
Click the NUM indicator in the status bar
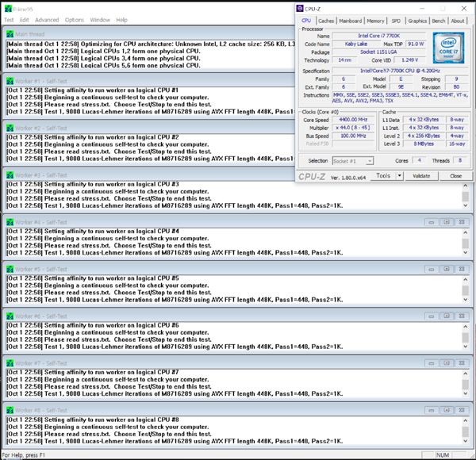point(443,454)
